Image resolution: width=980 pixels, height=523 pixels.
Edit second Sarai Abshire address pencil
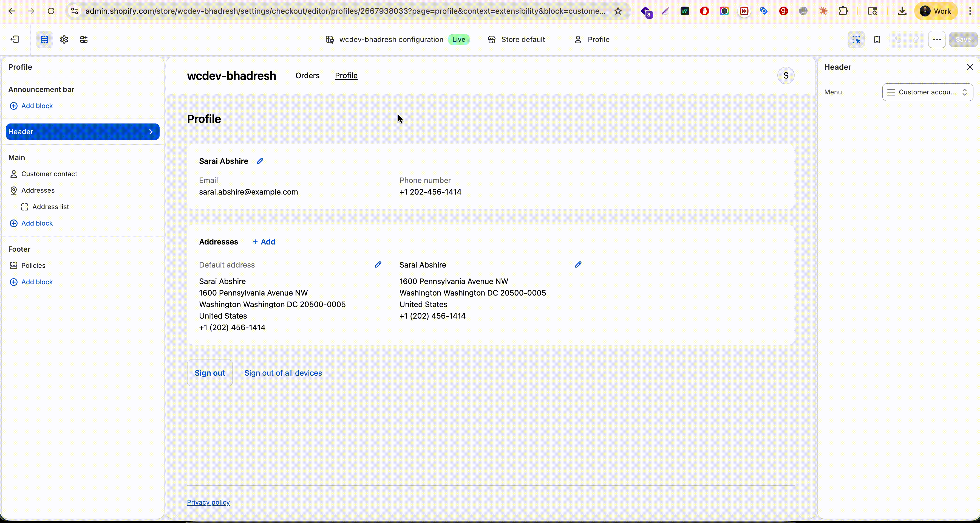(578, 265)
